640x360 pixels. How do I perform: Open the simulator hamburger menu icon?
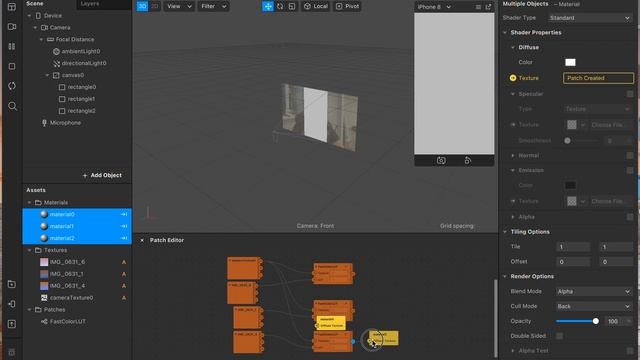pyautogui.click(x=478, y=7)
